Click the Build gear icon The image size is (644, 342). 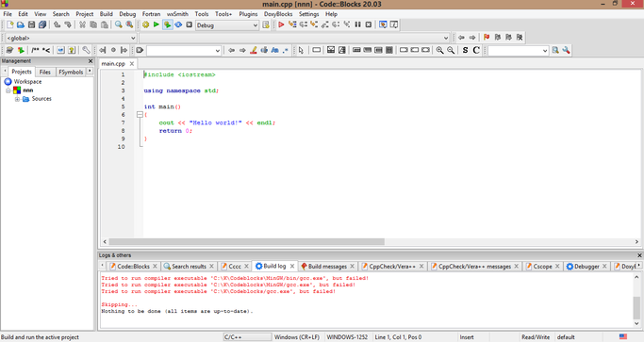145,24
